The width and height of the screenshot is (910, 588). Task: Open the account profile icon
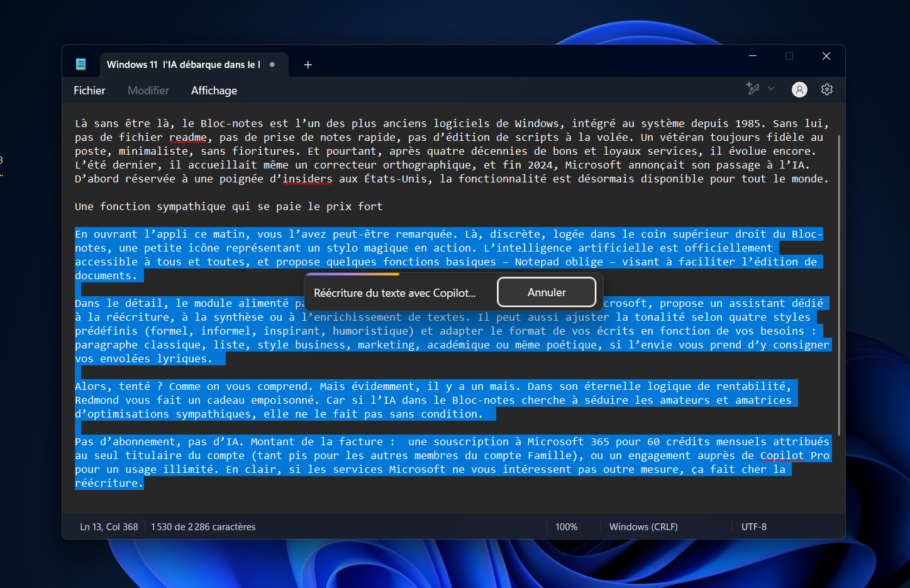(799, 90)
